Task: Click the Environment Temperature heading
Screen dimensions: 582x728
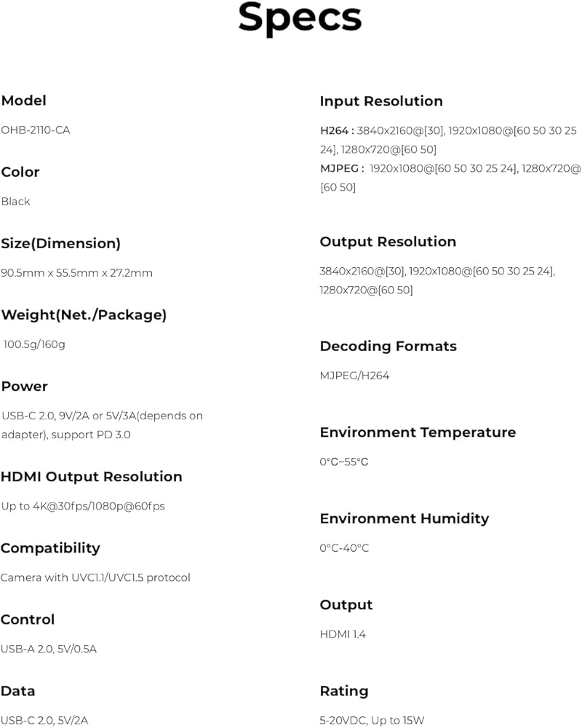Action: click(418, 432)
